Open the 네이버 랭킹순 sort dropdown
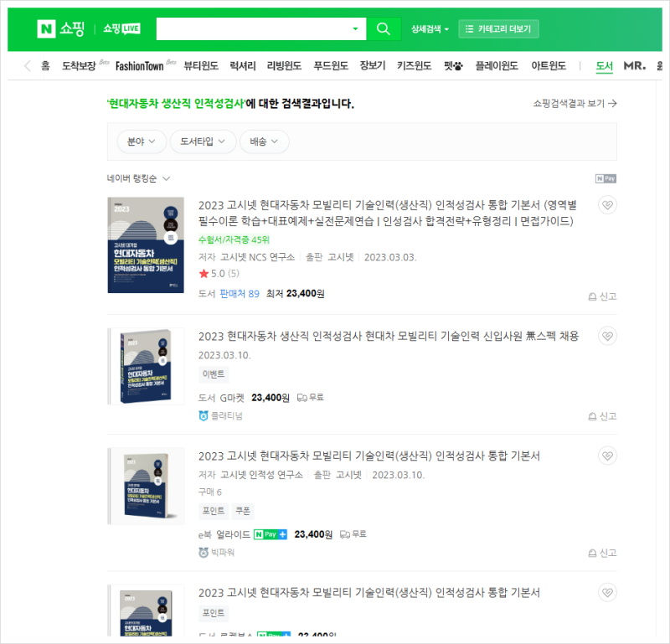The height and width of the screenshot is (644, 670). pos(138,178)
